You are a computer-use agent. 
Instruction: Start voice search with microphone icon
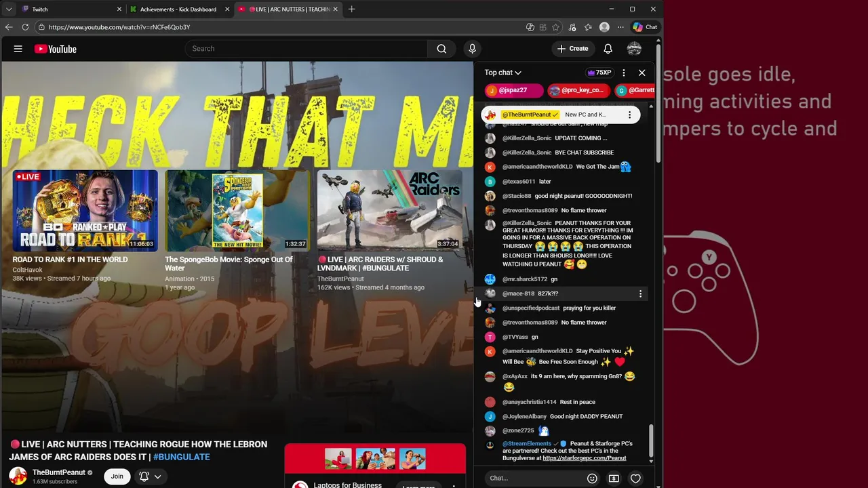point(473,49)
